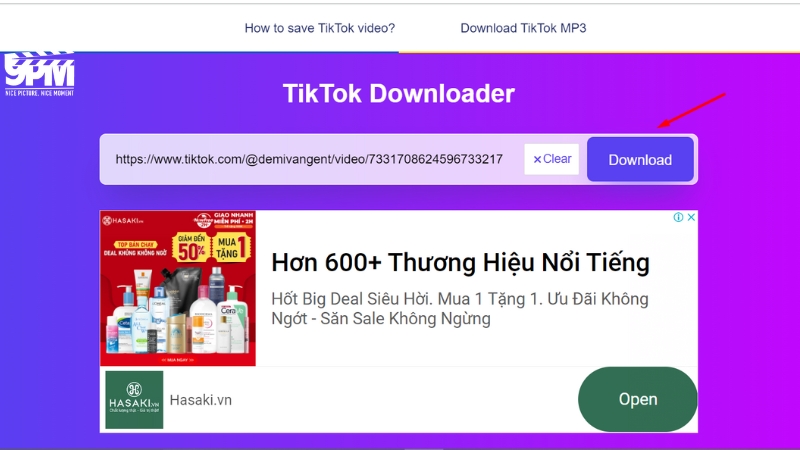This screenshot has height=450, width=800.
Task: Click the 'Mua ngay' strip under ad image
Action: [x=178, y=360]
